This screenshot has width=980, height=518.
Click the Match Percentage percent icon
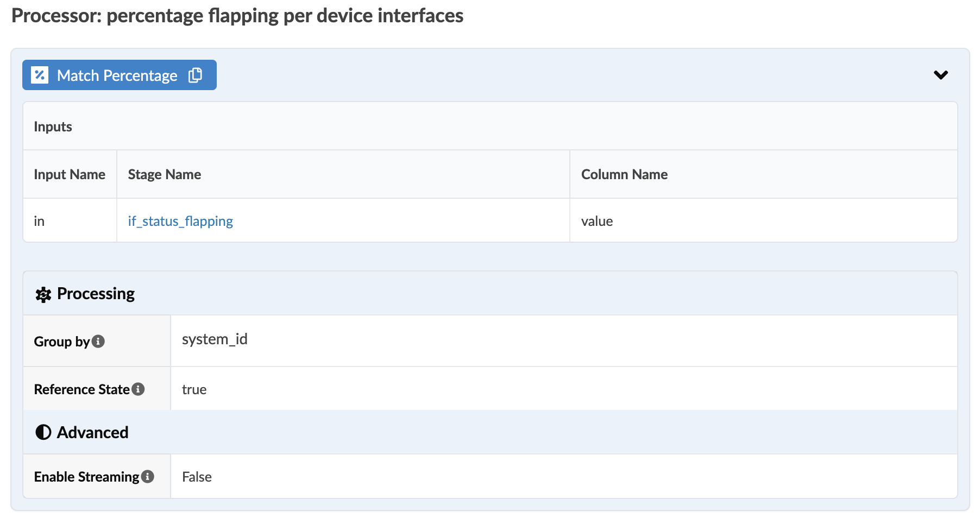point(40,75)
